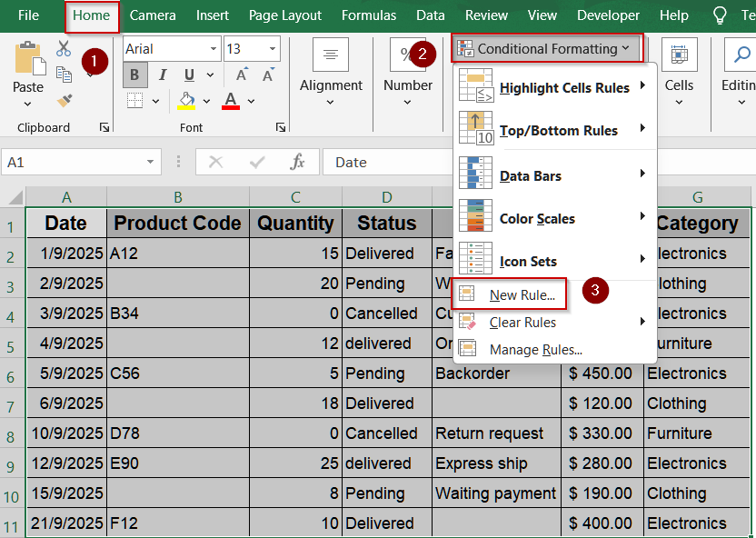Open the Editing group button
Image resolution: width=756 pixels, height=538 pixels.
739,73
